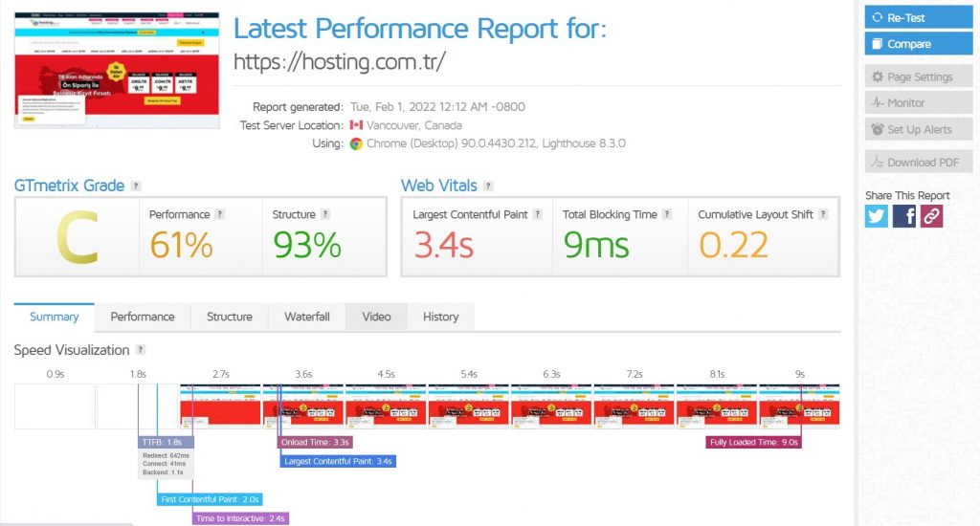Click the 9s filmstrip frame
Screen dimensions: 980x526
tap(799, 406)
